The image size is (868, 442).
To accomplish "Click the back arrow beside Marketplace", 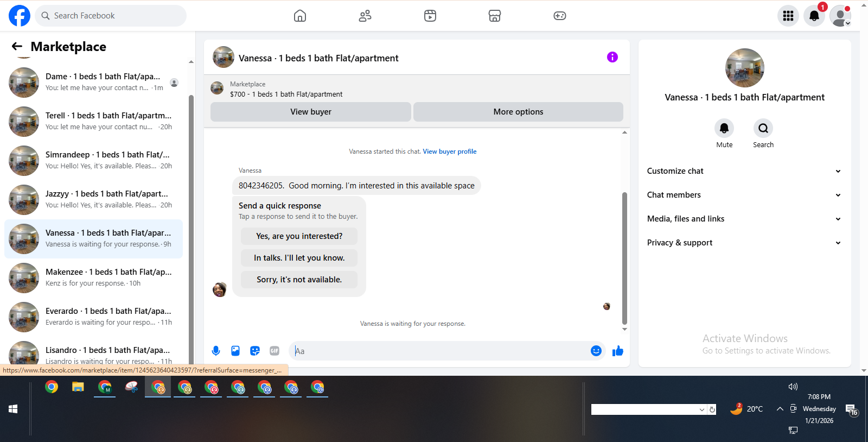I will coord(17,47).
